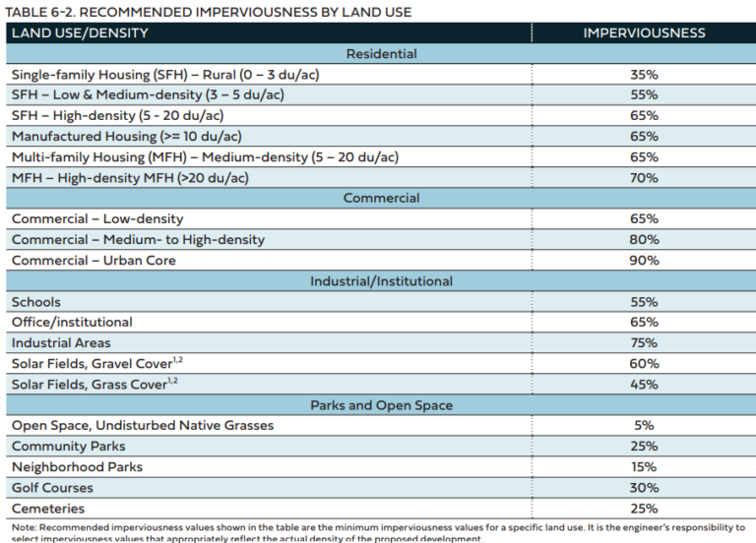Click Open Space, Undisturbed Native Grasses

pyautogui.click(x=143, y=425)
